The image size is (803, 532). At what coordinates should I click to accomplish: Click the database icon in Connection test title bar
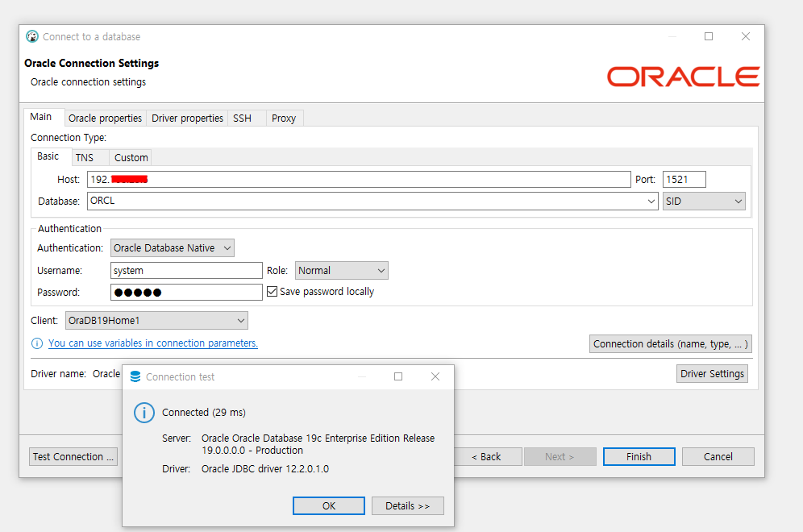point(135,376)
